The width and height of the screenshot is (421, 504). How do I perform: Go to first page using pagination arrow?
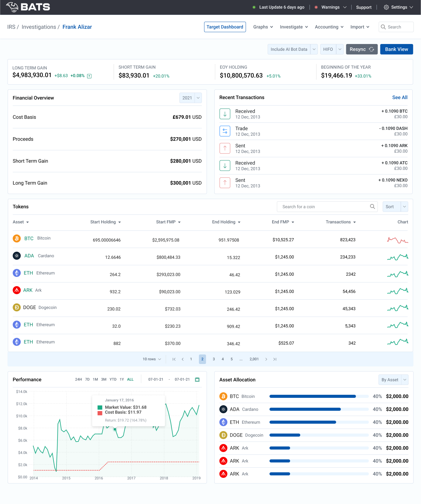click(174, 359)
